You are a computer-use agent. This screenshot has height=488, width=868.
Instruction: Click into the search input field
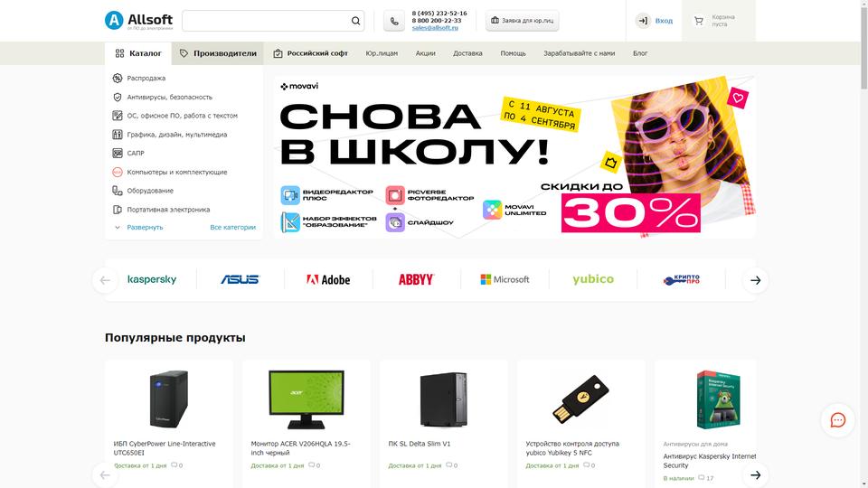(x=266, y=21)
